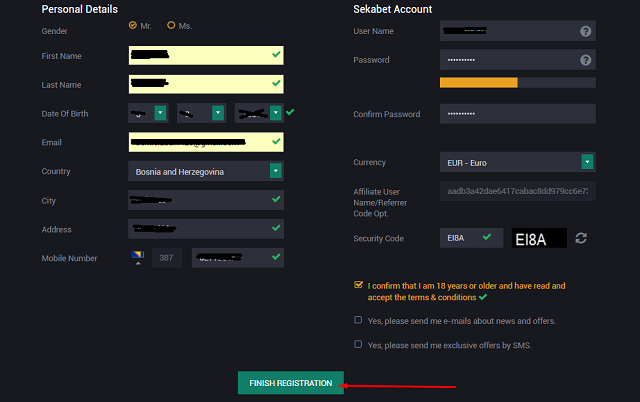Open the birth year dropdown
This screenshot has width=640, height=402.
[x=259, y=113]
